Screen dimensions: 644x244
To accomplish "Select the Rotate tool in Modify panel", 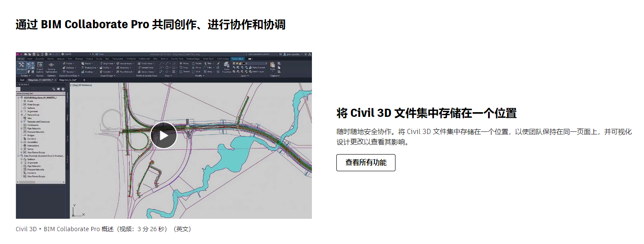I will 196,63.
